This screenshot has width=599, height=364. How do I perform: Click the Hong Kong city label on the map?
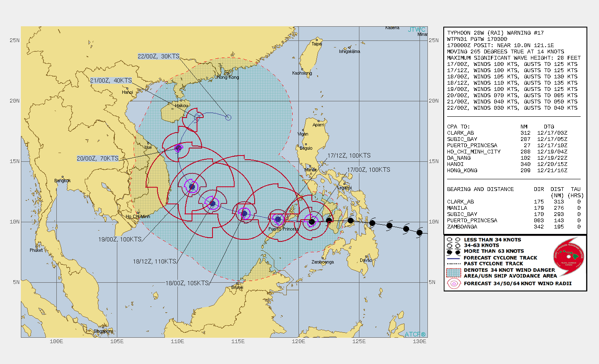click(228, 77)
